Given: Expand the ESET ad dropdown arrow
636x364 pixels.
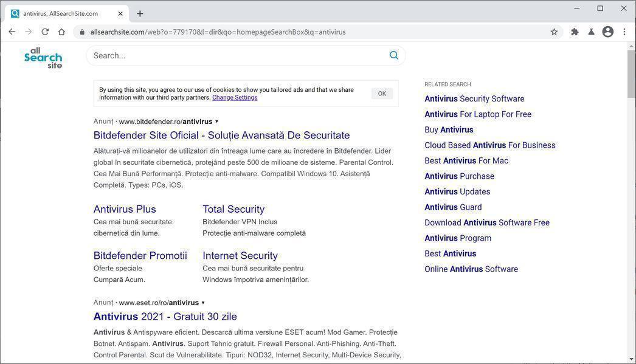Looking at the screenshot, I should pyautogui.click(x=203, y=303).
